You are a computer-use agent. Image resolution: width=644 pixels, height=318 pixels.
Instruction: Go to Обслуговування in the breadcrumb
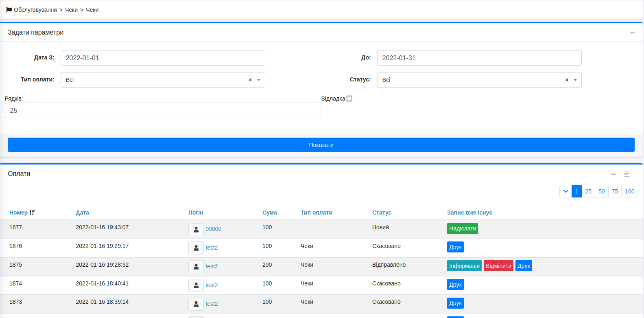coord(35,10)
